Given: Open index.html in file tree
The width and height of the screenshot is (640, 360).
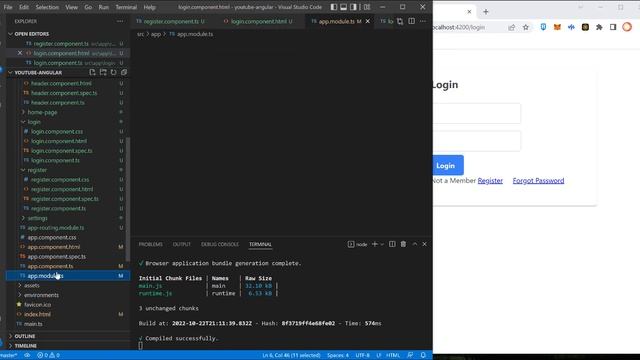Looking at the screenshot, I should (37, 314).
